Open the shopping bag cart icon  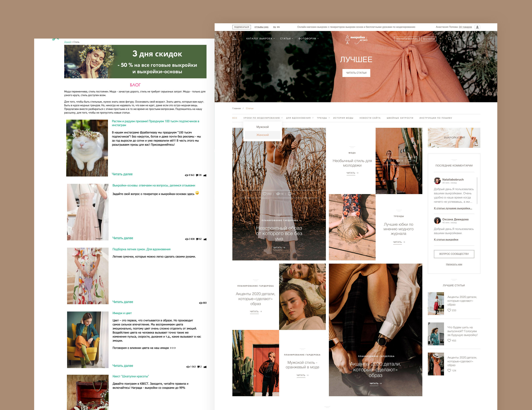click(x=478, y=39)
